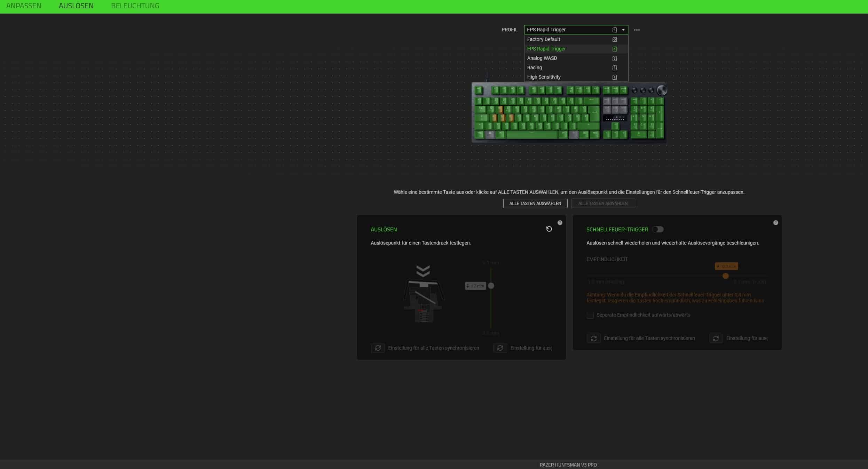
Task: Click the Empfindlichkeit slider handle
Action: [725, 276]
